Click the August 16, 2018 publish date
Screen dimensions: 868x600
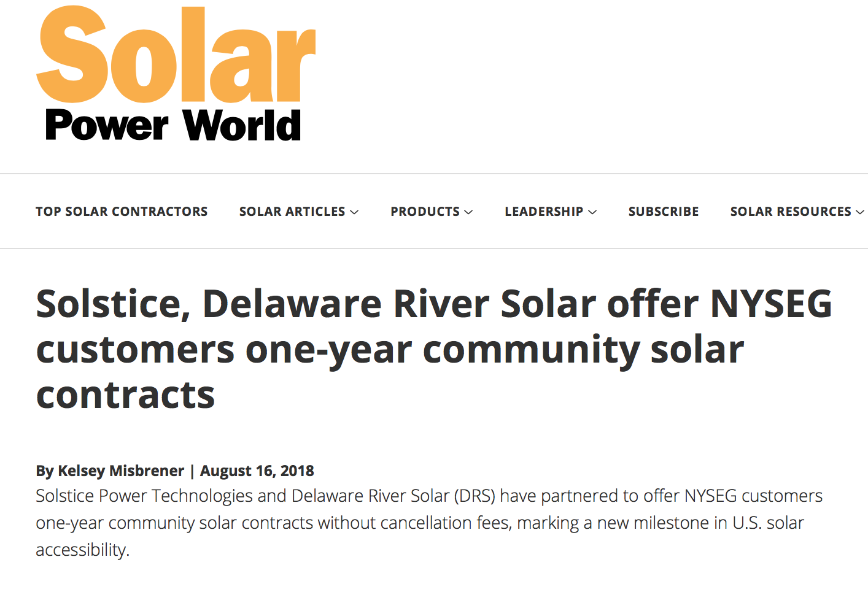pyautogui.click(x=257, y=471)
